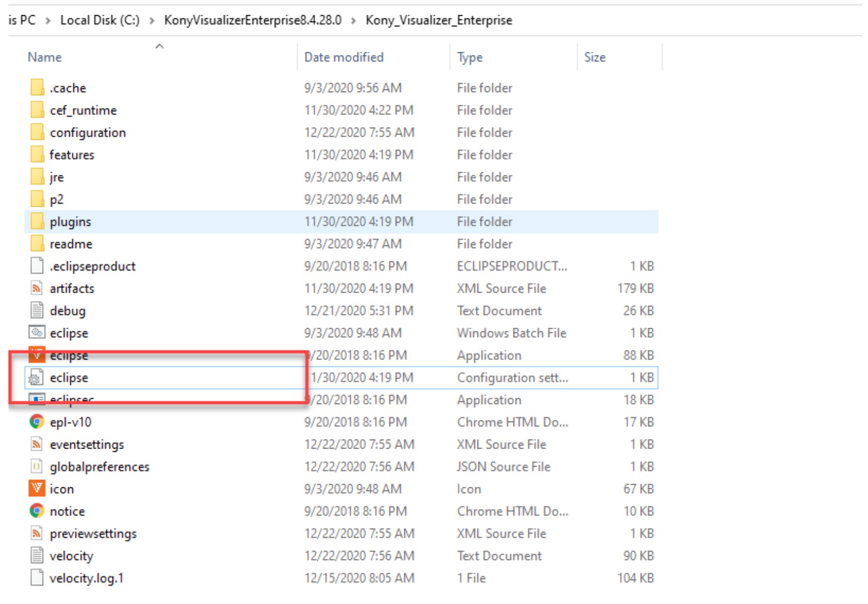Select the size '88 KB'

pos(639,355)
